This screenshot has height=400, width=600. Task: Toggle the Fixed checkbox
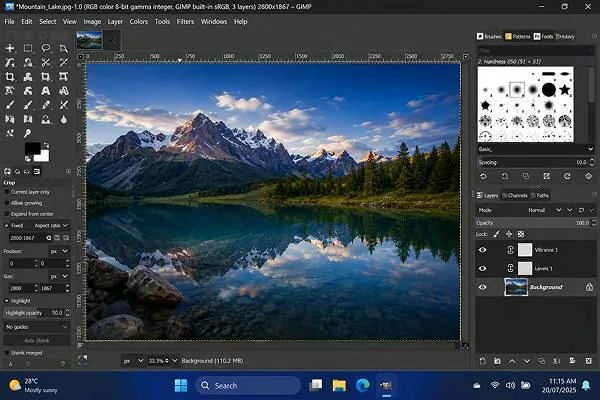point(7,225)
